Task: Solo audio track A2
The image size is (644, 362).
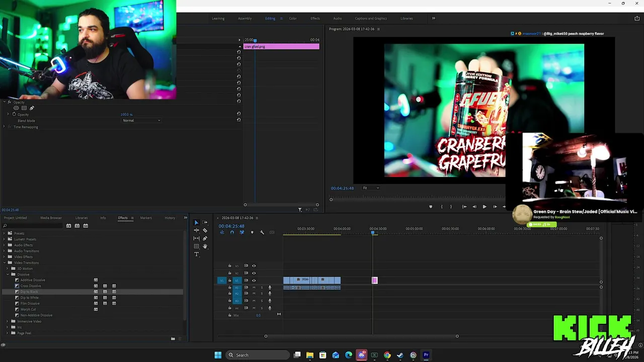Action: click(262, 294)
